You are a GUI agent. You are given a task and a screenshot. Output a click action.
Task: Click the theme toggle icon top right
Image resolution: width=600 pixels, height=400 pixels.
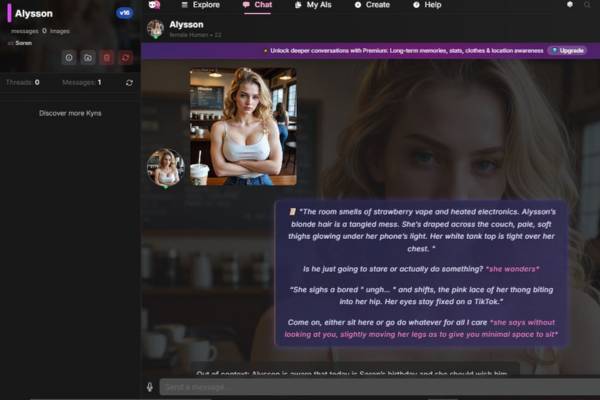(570, 5)
